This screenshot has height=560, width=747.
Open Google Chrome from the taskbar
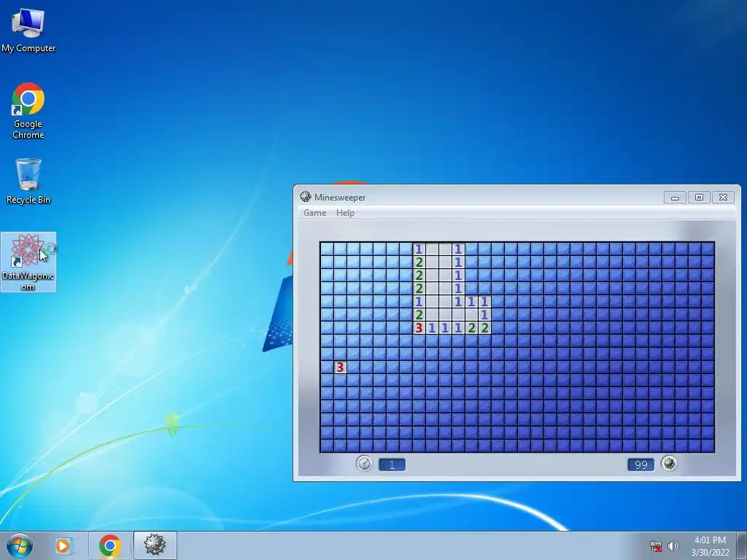(109, 545)
